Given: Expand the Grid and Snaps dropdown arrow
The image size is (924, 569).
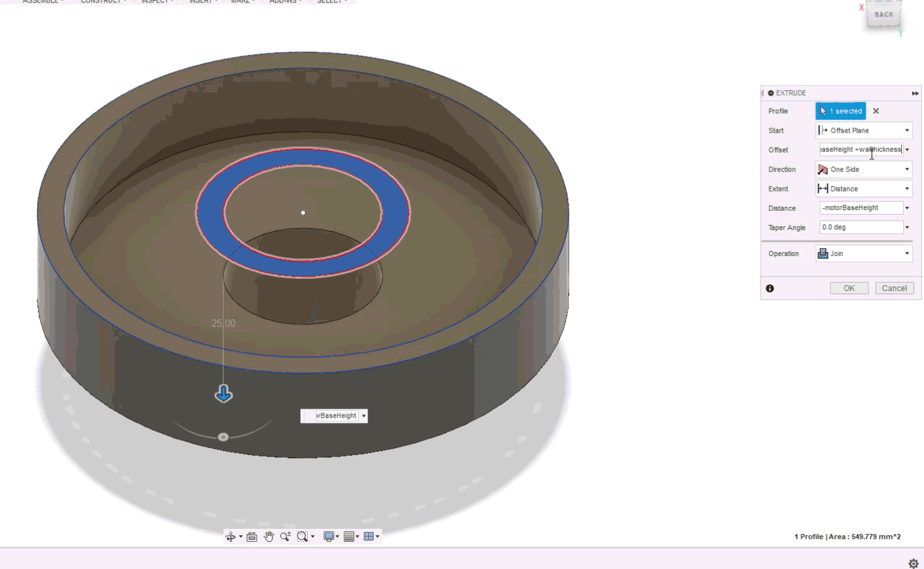Looking at the screenshot, I should [x=357, y=537].
